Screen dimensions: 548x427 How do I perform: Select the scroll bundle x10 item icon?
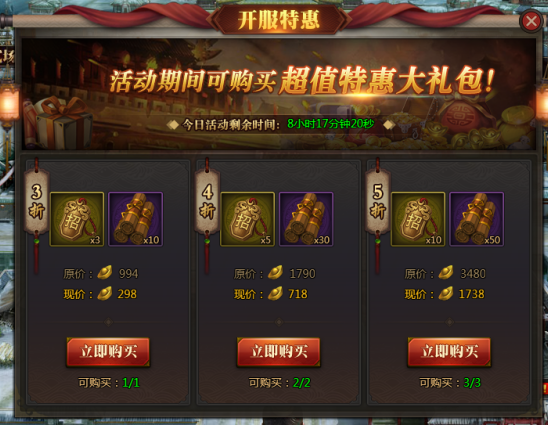click(x=136, y=219)
